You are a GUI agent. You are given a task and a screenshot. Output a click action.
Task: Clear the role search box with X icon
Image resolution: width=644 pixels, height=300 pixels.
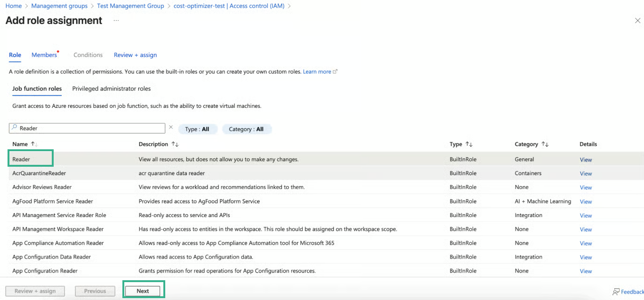171,128
